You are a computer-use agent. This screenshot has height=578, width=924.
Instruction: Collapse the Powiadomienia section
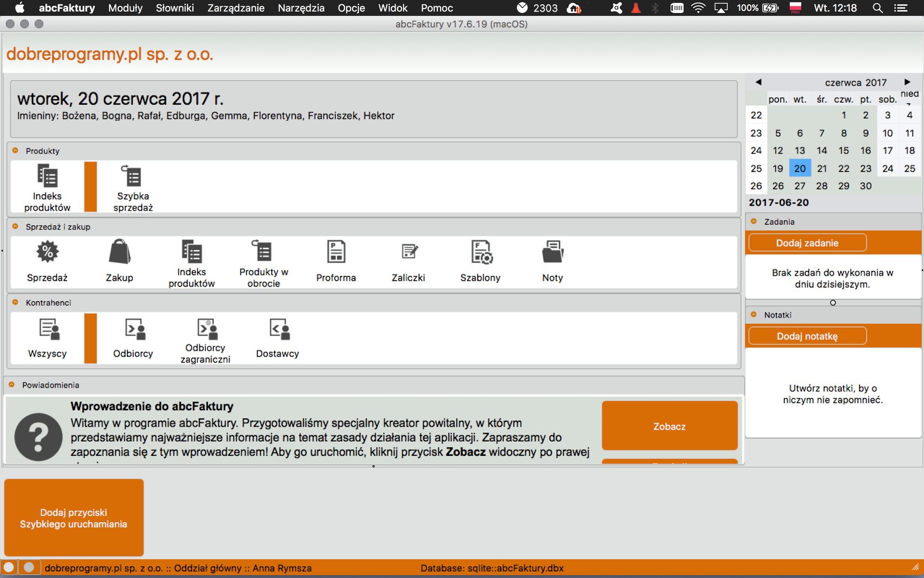[12, 384]
